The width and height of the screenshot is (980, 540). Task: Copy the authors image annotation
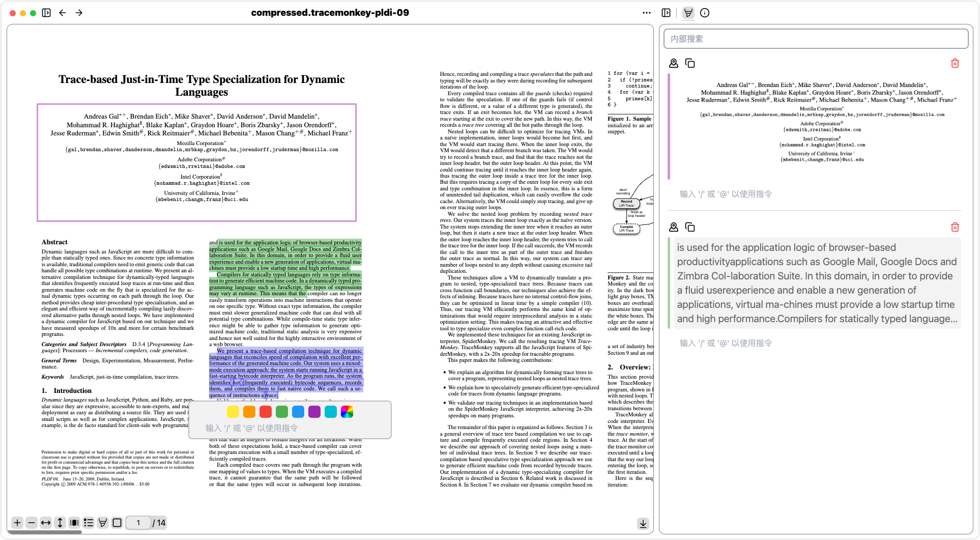point(690,63)
